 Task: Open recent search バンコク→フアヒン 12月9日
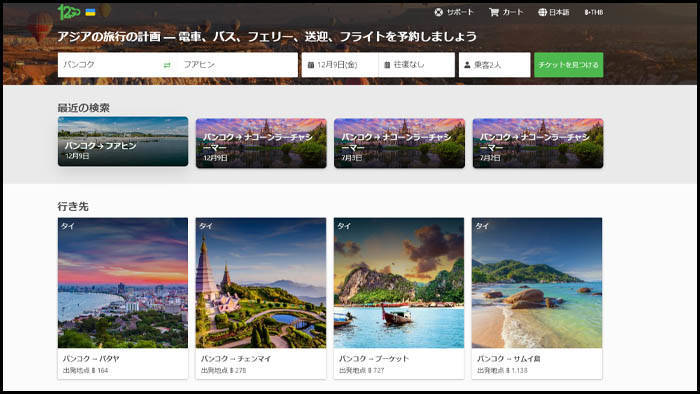123,141
